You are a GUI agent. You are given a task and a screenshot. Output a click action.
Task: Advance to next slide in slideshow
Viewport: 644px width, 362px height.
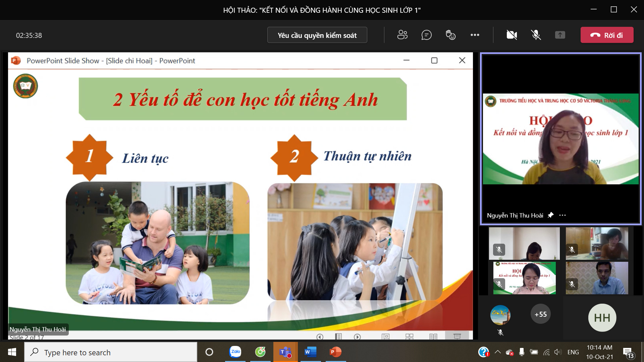tap(357, 337)
